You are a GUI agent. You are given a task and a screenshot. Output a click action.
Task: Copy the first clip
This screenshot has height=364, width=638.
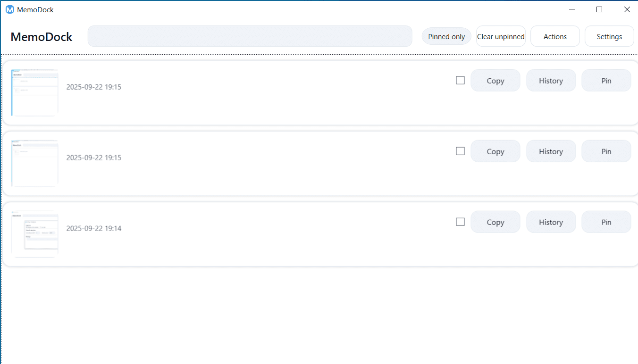tap(495, 81)
